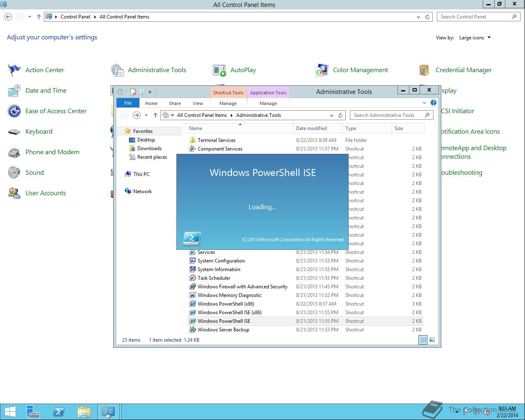
Task: Click System Configuration shortcut icon
Action: pos(192,261)
